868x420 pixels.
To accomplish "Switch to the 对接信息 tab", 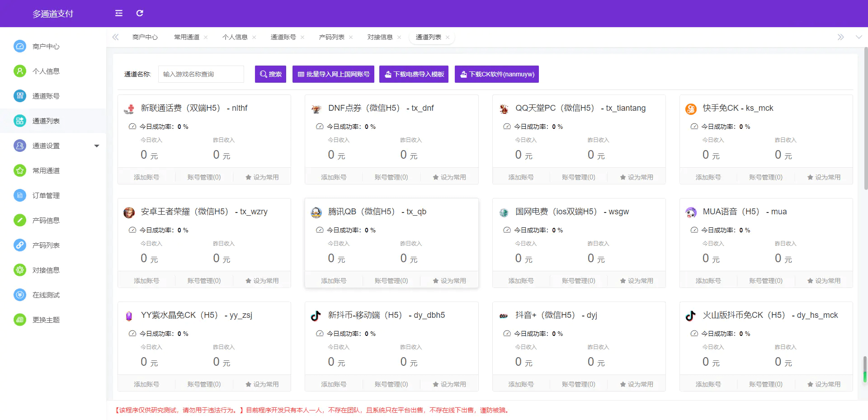I will [380, 37].
